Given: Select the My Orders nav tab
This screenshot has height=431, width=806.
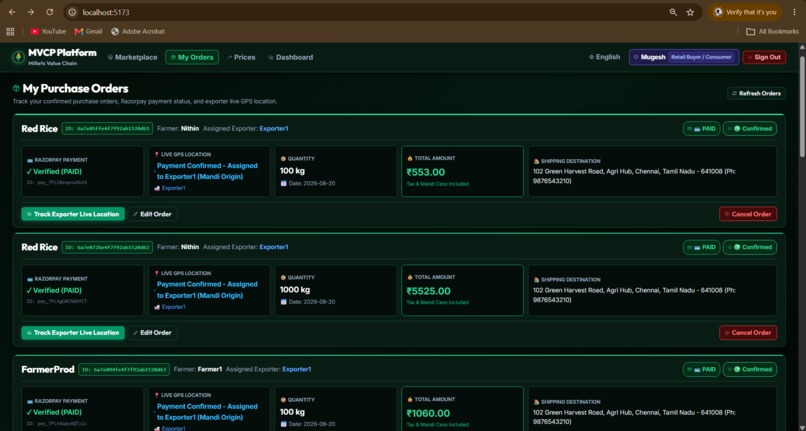Looking at the screenshot, I should pyautogui.click(x=192, y=57).
